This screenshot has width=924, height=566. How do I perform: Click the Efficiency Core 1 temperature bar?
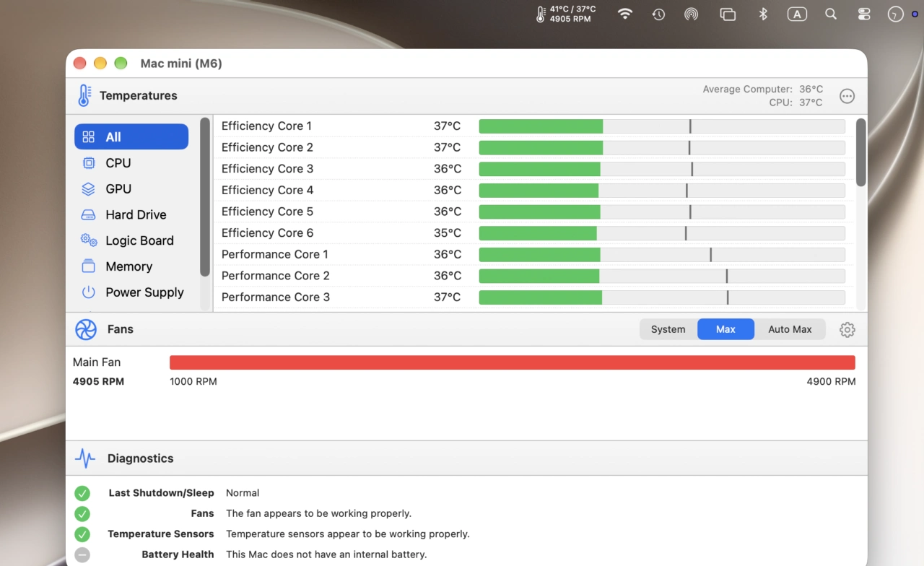point(662,126)
